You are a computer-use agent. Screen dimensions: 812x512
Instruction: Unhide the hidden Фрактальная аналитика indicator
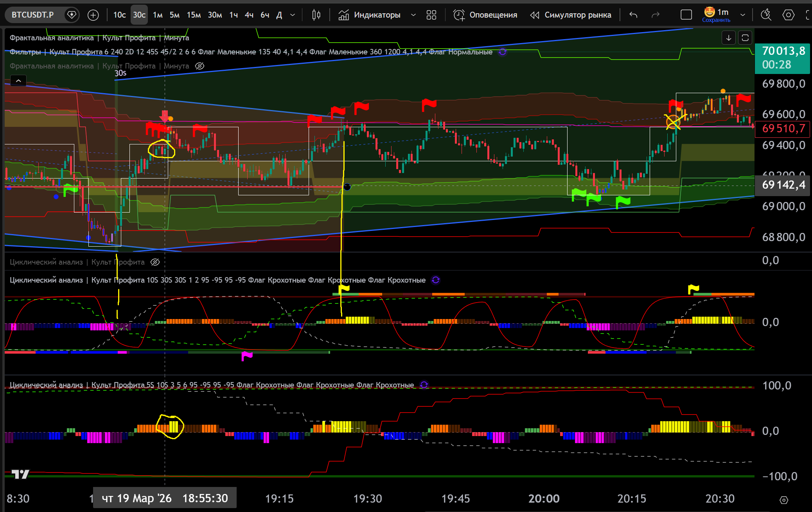(199, 66)
